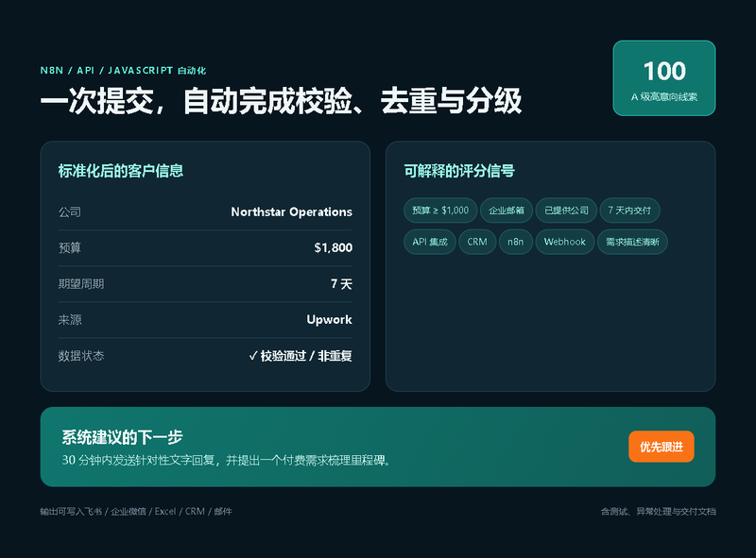This screenshot has height=558, width=756.
Task: Click the 7 天内交付 tag
Action: [629, 211]
